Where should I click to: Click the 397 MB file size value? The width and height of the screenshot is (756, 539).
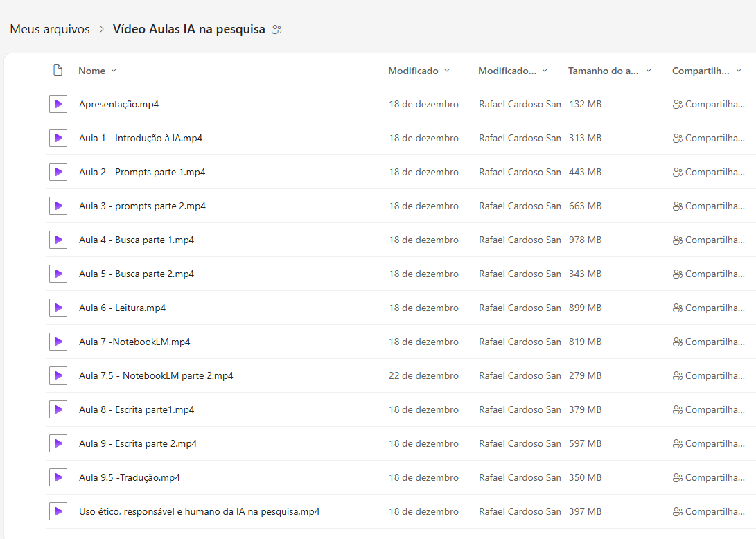[585, 511]
